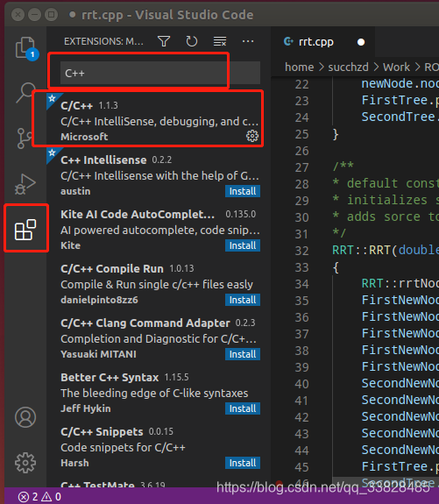The width and height of the screenshot is (439, 504).
Task: Open extensions Views and More Actions menu
Action: point(248,41)
